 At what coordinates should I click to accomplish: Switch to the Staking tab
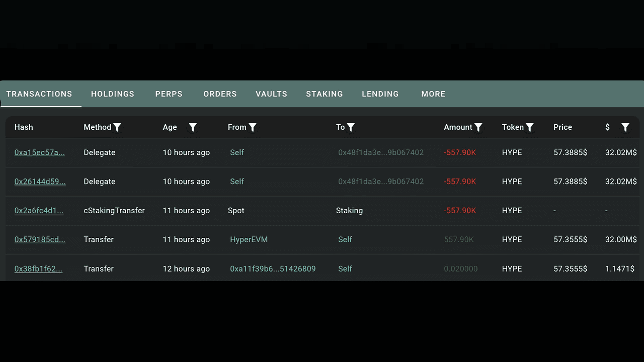pyautogui.click(x=325, y=94)
